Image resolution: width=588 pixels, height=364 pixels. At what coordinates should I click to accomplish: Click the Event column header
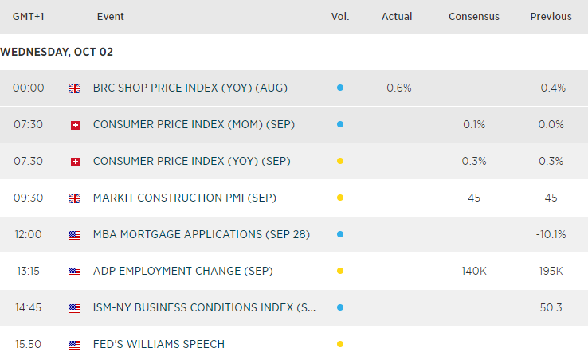(x=110, y=17)
